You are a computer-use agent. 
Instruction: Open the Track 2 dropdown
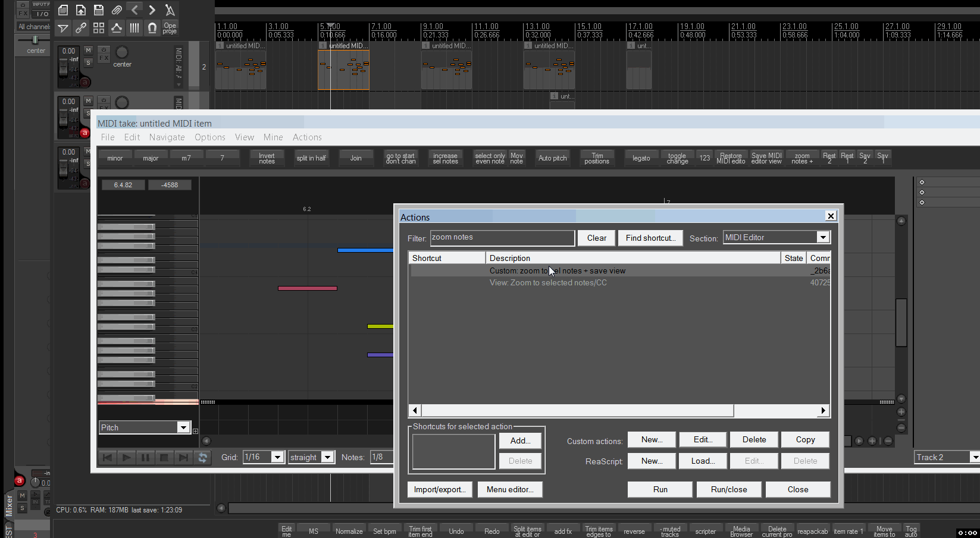pyautogui.click(x=947, y=457)
